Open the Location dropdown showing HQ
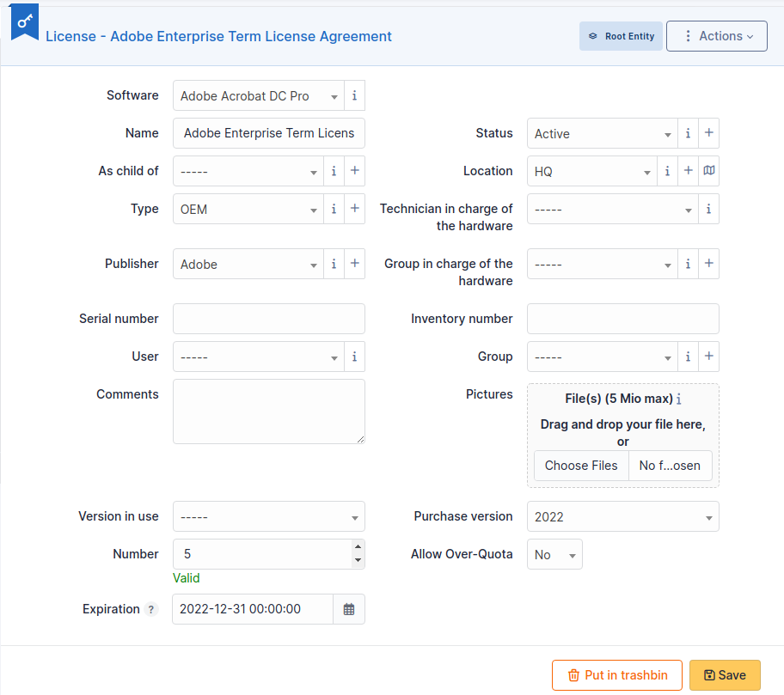784x695 pixels. click(592, 171)
